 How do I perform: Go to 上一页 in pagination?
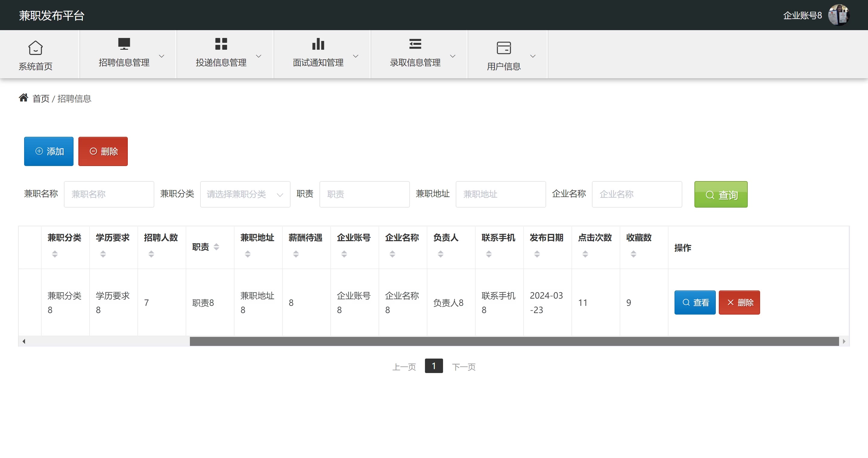pos(404,366)
